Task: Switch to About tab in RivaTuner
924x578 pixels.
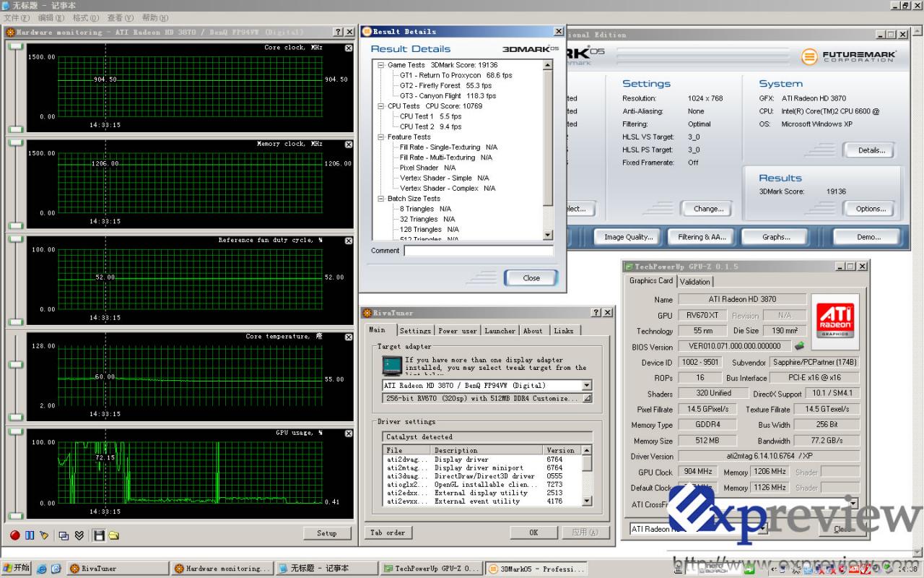Action: (x=533, y=331)
